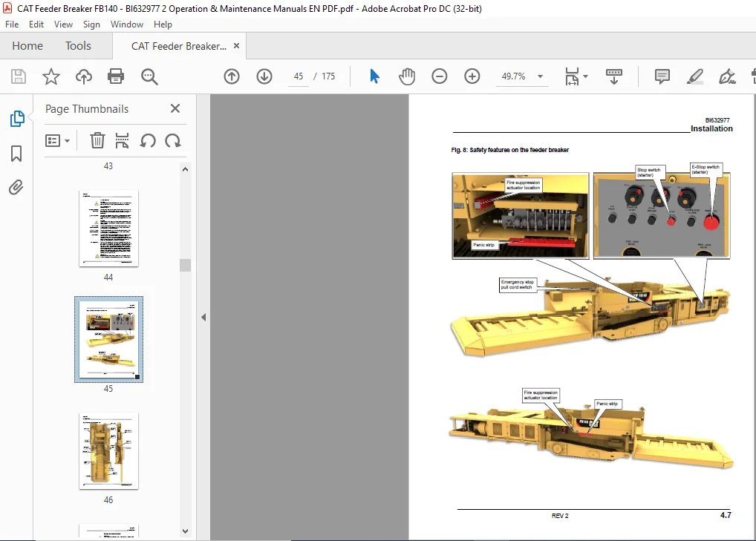The height and width of the screenshot is (541, 756).
Task: Expand the zoom level dropdown arrow
Action: coord(540,76)
